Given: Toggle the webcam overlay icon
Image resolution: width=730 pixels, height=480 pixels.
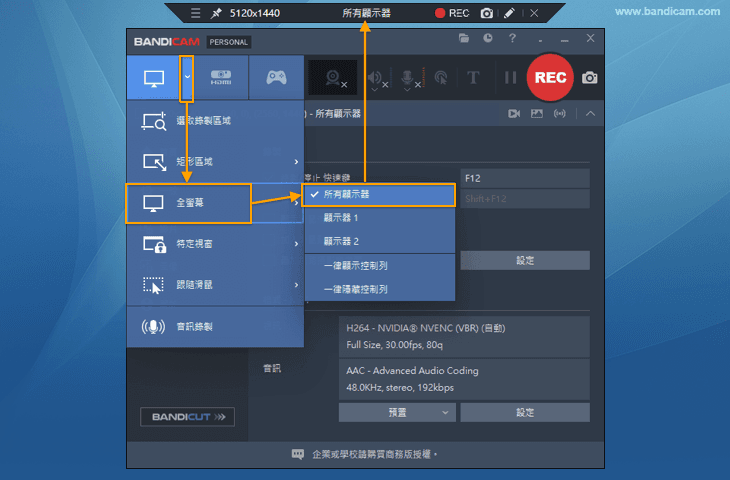Looking at the screenshot, I should pos(333,78).
